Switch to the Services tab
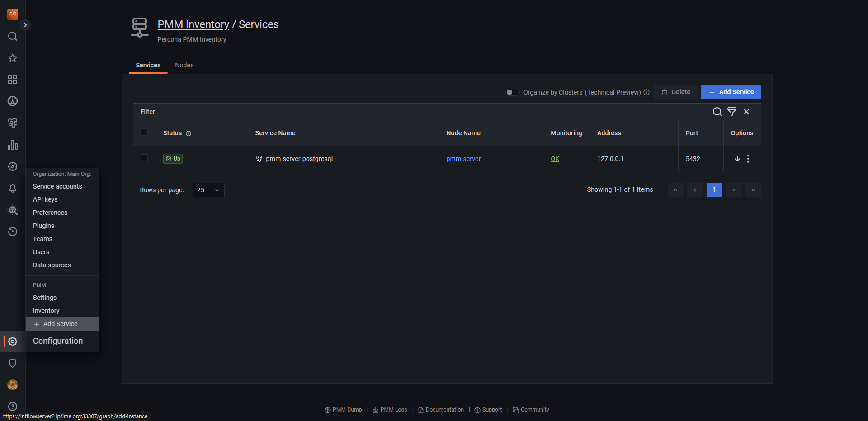The width and height of the screenshot is (868, 421). 148,65
